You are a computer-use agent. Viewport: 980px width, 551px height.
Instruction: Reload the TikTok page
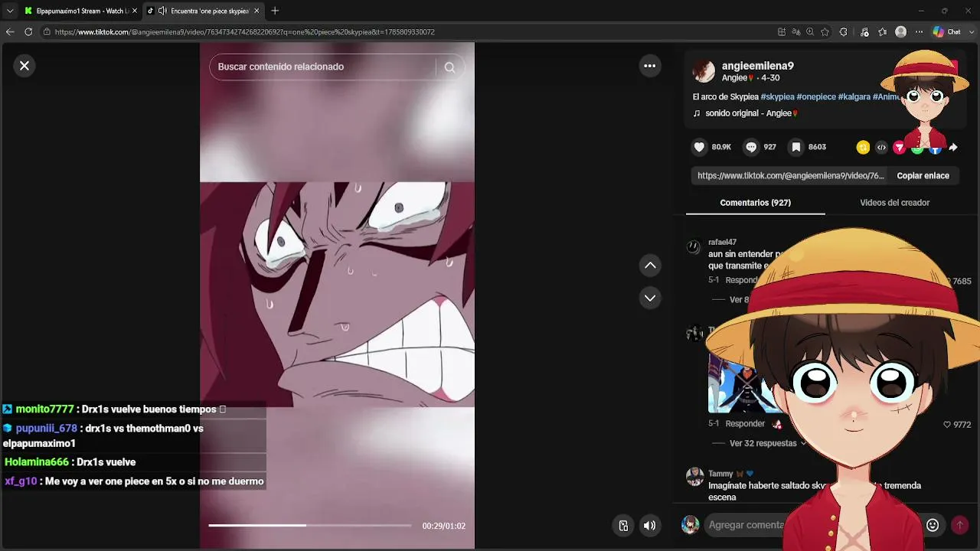28,32
